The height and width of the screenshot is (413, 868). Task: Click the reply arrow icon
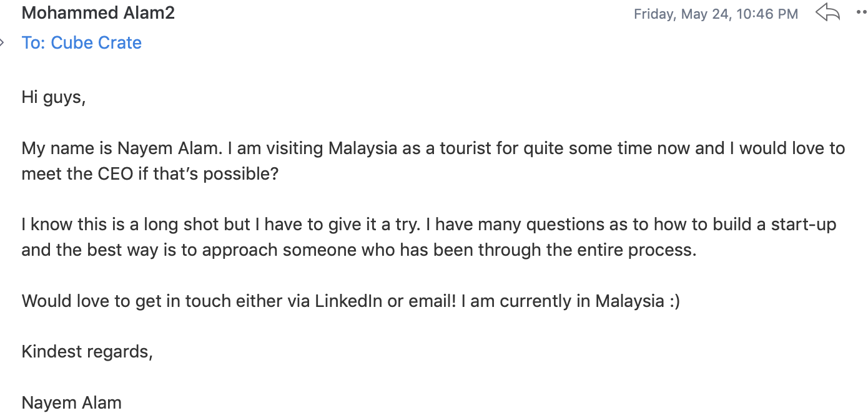point(827,12)
